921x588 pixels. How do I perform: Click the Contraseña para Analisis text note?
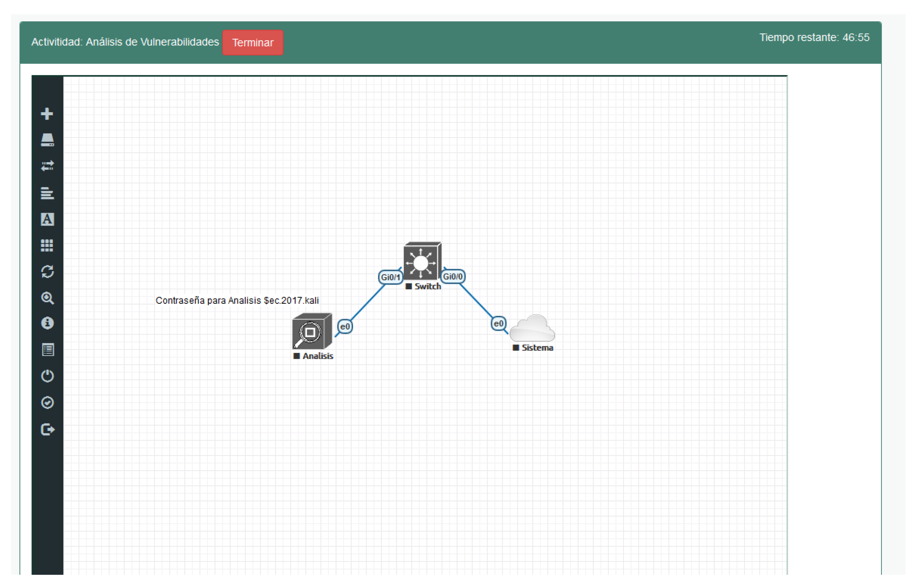(x=237, y=300)
